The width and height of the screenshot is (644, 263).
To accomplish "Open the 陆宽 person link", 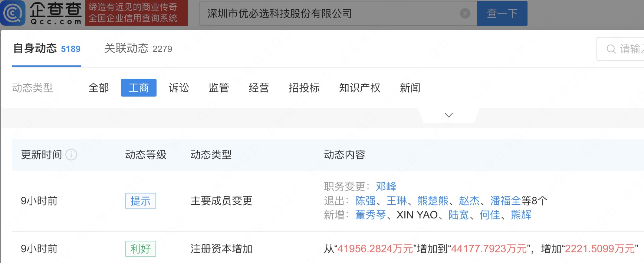I will tap(459, 215).
